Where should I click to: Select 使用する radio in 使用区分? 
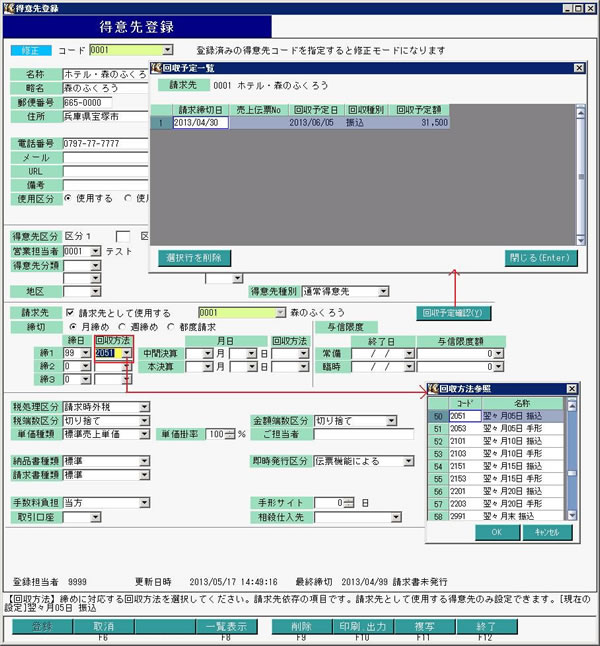[68, 198]
